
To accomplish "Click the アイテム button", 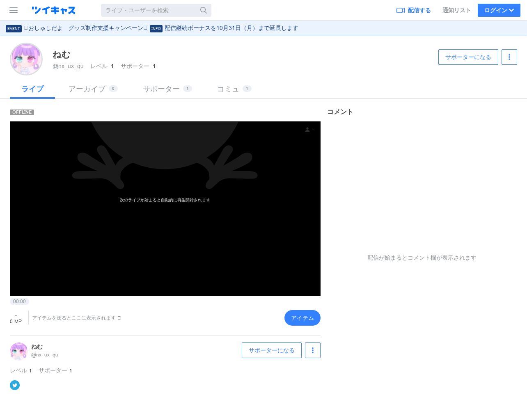I will point(302,318).
